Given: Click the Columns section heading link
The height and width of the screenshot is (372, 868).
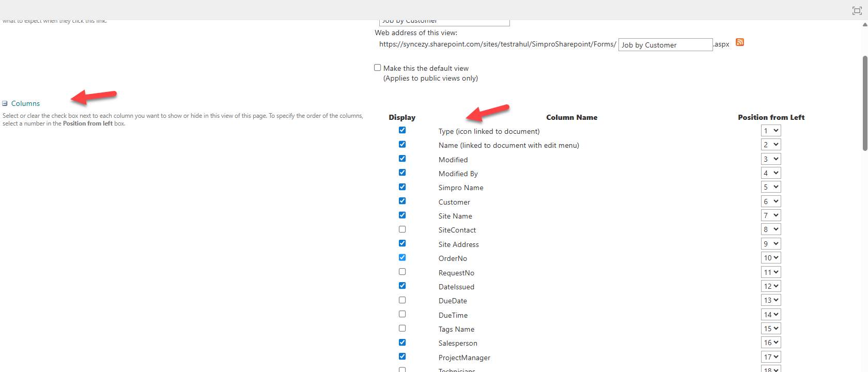Looking at the screenshot, I should (x=25, y=104).
